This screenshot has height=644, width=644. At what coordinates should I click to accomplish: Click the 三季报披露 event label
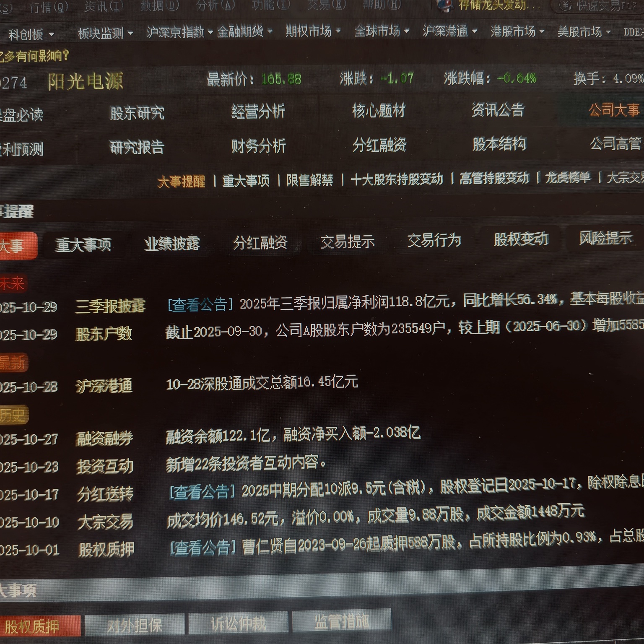pos(110,306)
